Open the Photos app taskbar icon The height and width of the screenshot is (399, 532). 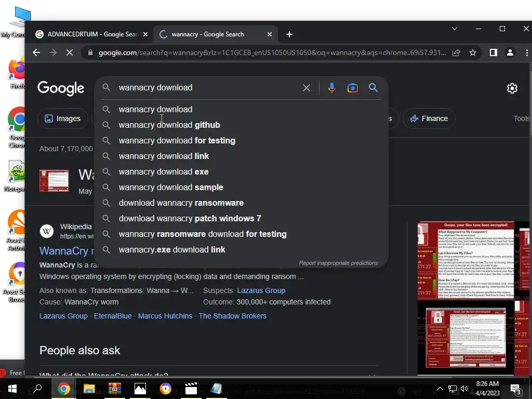pyautogui.click(x=140, y=389)
